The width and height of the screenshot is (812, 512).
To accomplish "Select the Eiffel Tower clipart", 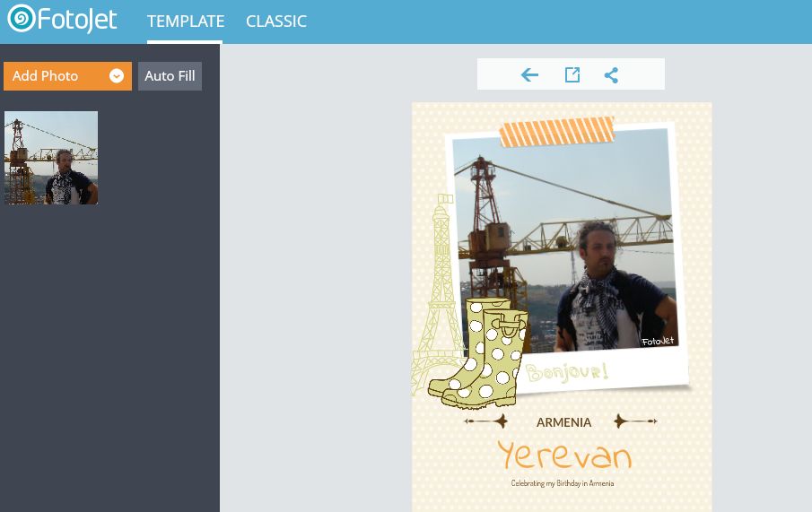I will pyautogui.click(x=438, y=295).
